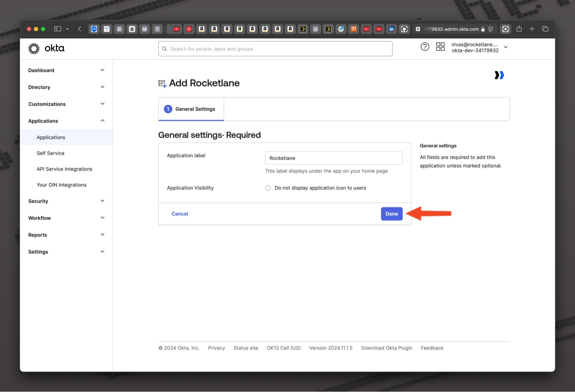The height and width of the screenshot is (392, 575).
Task: Click the OK12 Cell (US) footer text
Action: tap(284, 348)
